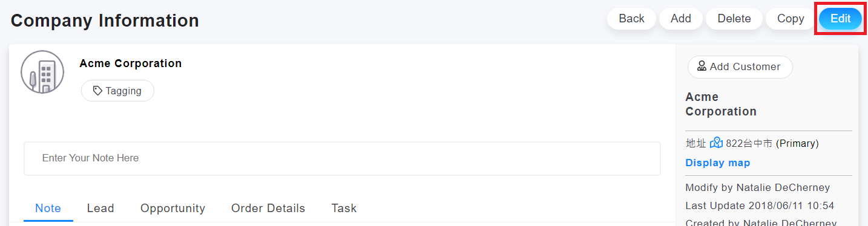Select the Task tab
The width and height of the screenshot is (868, 226).
344,208
